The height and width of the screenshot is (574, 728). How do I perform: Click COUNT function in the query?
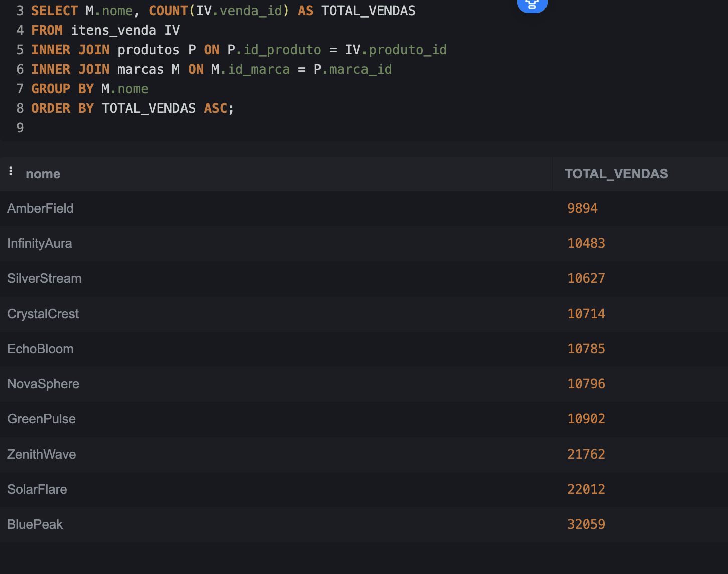[x=168, y=11]
